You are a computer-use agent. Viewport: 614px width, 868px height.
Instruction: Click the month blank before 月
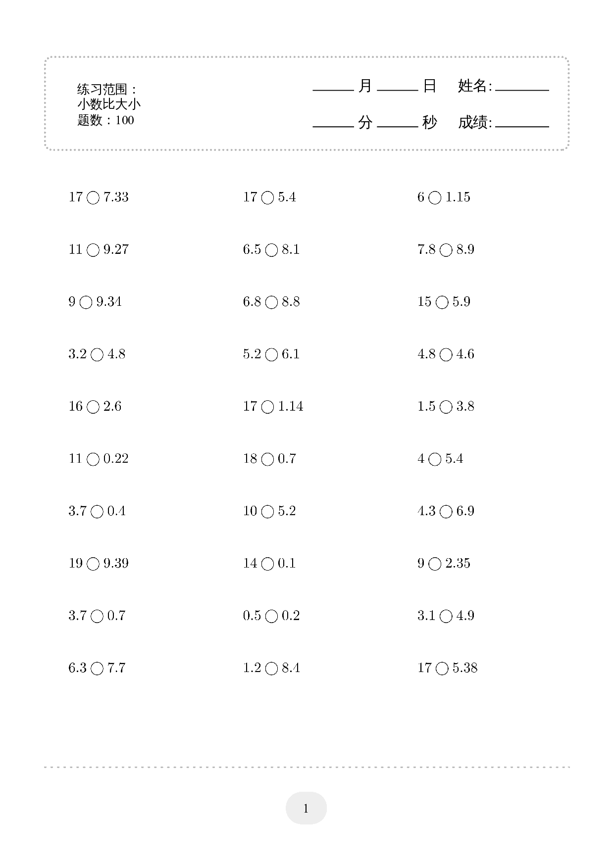333,87
